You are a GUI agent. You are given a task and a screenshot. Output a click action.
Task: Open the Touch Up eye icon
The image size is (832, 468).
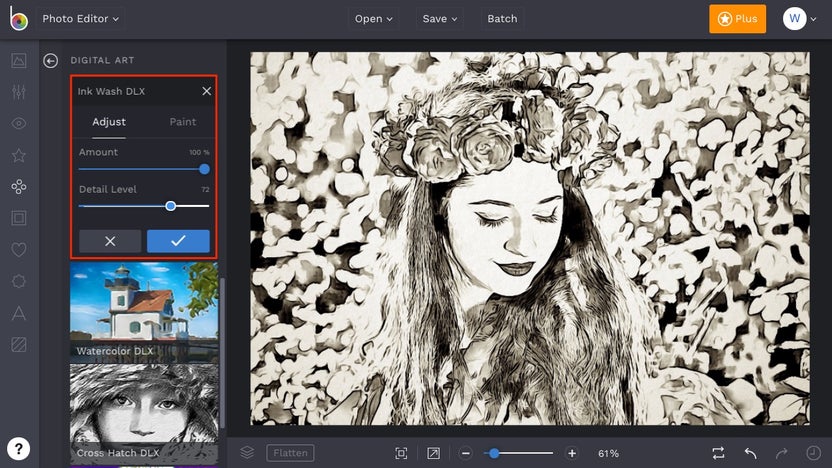[x=18, y=123]
